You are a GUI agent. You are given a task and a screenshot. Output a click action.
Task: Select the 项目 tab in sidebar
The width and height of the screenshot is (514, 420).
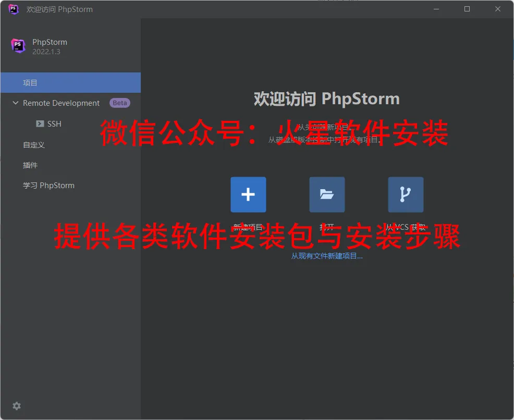(70, 82)
